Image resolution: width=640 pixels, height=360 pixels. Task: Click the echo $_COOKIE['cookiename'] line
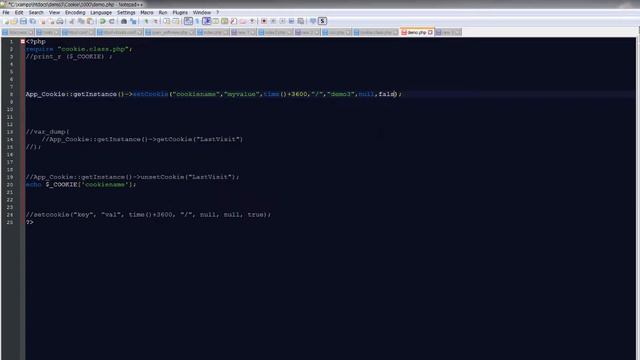[80, 185]
